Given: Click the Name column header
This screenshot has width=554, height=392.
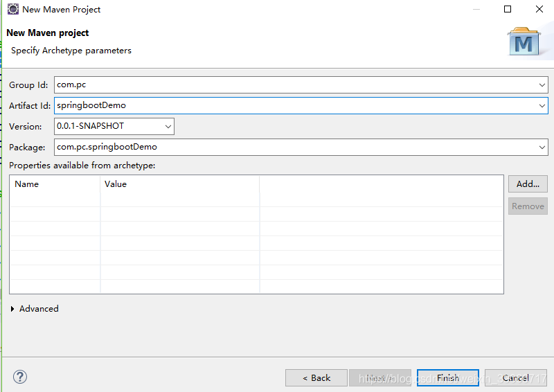Looking at the screenshot, I should coord(55,184).
